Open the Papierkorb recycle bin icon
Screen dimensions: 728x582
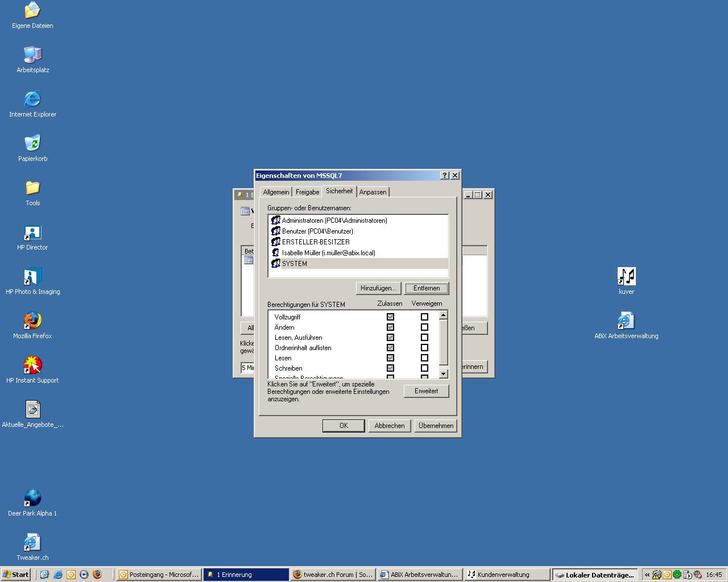coord(32,144)
